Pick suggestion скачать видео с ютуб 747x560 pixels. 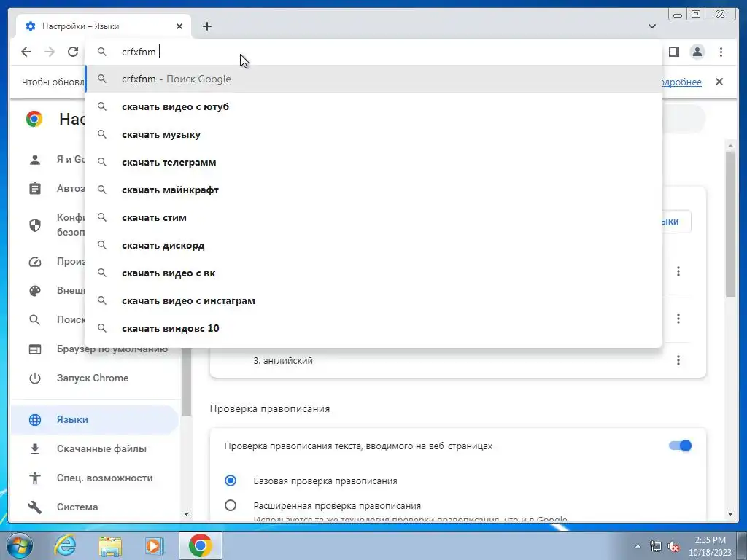pyautogui.click(x=373, y=106)
